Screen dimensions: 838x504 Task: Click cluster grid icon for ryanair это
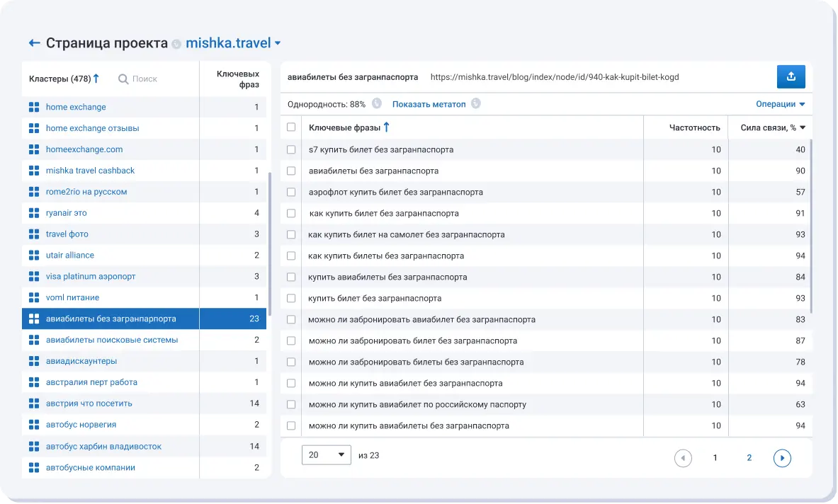point(33,213)
